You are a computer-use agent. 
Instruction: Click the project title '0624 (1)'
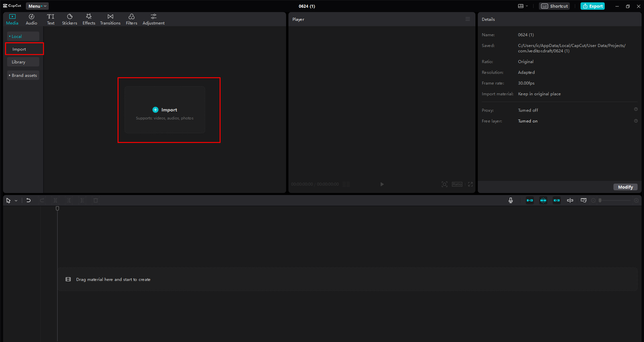[307, 6]
